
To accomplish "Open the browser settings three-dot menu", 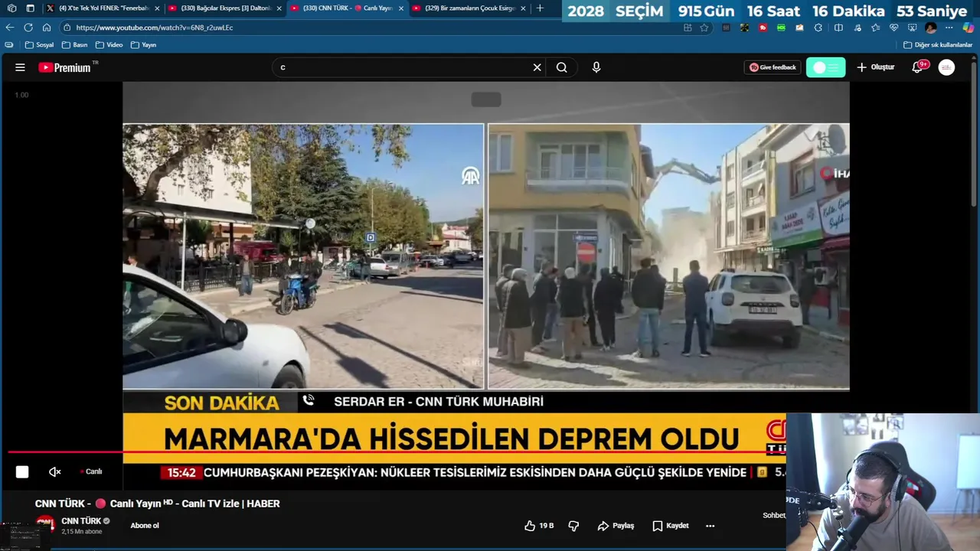I will tap(949, 28).
